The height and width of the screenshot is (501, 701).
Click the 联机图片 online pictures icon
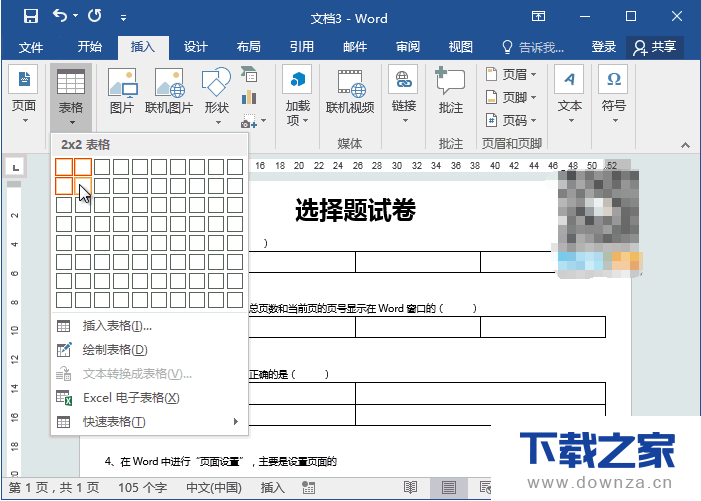tap(169, 92)
